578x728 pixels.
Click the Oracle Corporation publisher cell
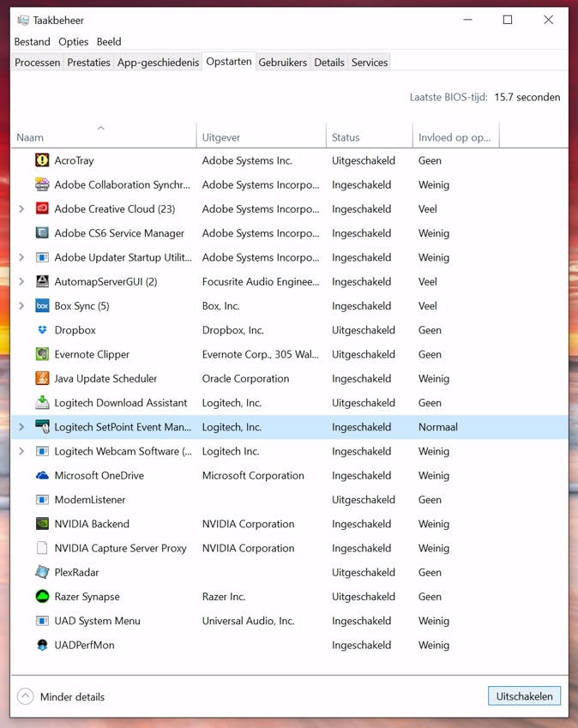pyautogui.click(x=245, y=378)
